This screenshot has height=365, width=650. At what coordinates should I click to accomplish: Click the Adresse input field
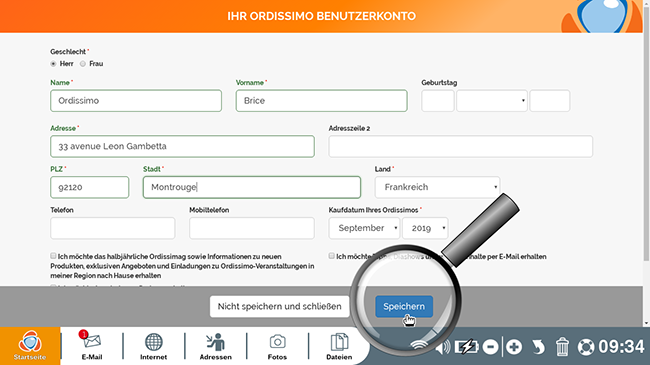(182, 146)
